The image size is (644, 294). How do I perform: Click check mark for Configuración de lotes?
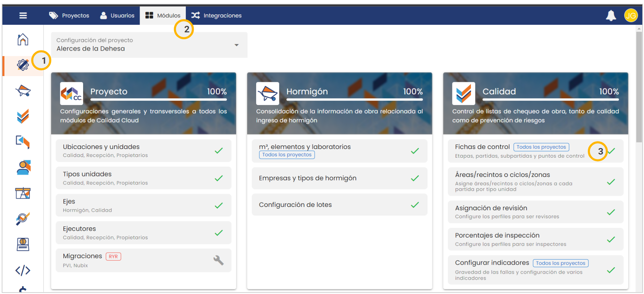click(x=415, y=204)
